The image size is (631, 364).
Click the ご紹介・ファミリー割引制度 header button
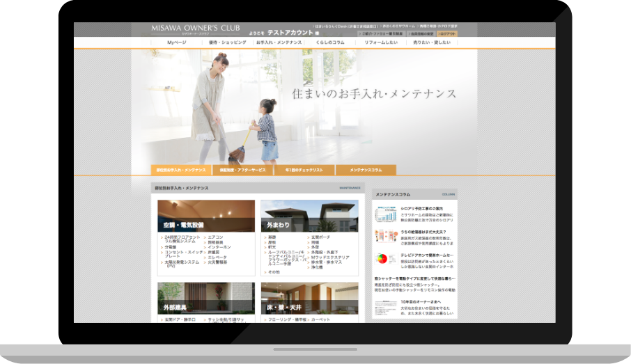coord(381,34)
